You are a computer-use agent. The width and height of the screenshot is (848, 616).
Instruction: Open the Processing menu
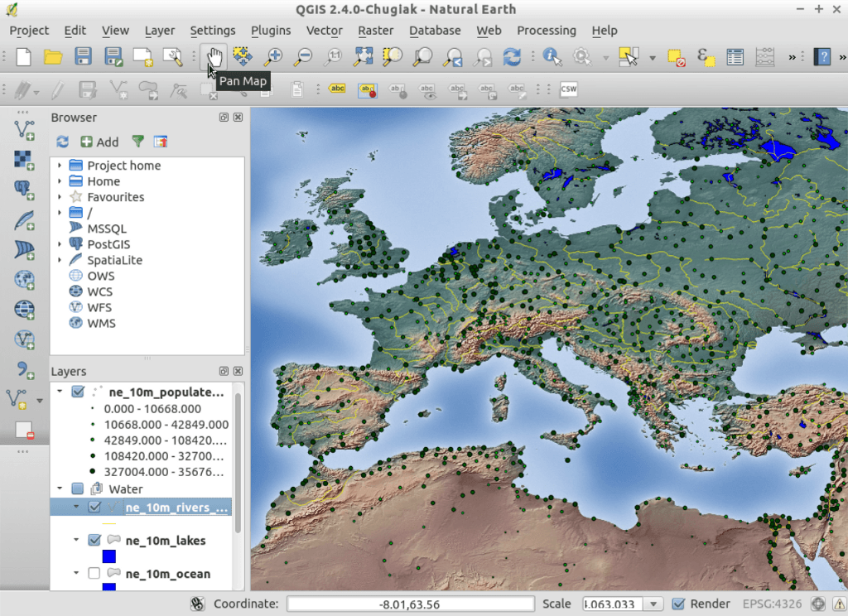[546, 31]
